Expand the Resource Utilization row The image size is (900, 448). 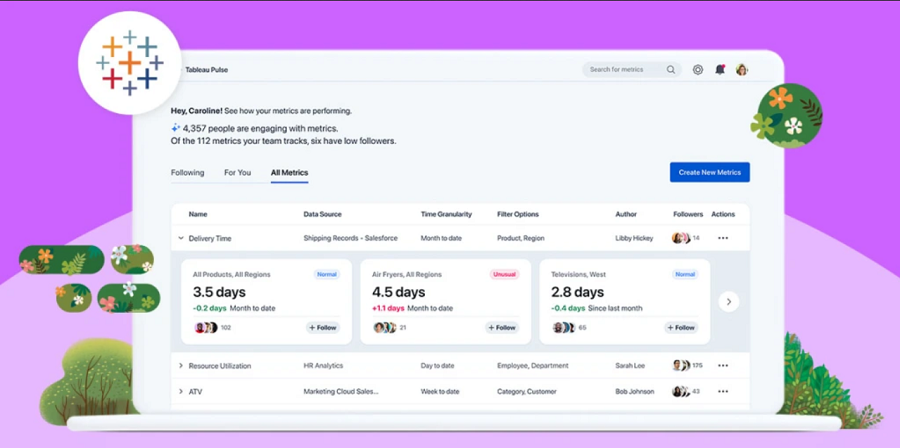point(181,366)
